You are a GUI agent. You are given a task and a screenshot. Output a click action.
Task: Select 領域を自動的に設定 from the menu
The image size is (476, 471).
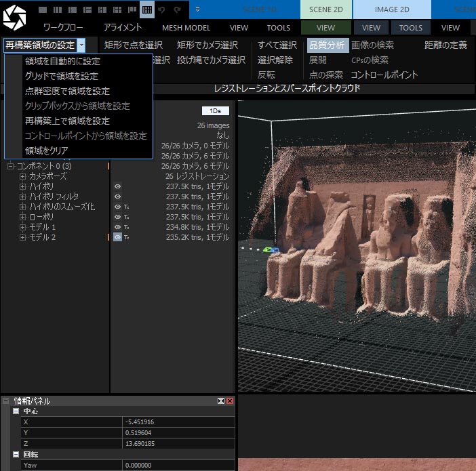click(x=62, y=61)
